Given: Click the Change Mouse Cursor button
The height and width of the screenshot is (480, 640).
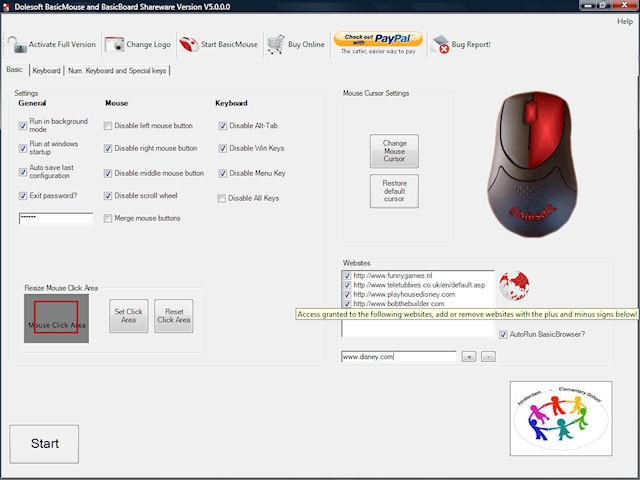Looking at the screenshot, I should coord(394,151).
